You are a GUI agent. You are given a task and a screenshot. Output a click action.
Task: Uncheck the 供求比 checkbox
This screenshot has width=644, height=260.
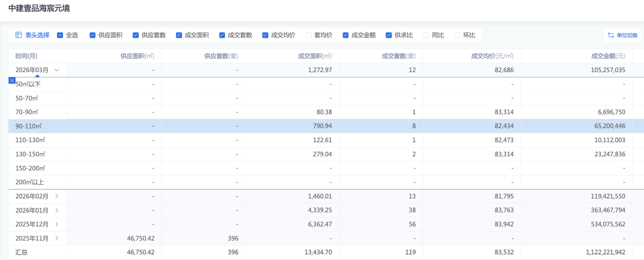pyautogui.click(x=389, y=35)
